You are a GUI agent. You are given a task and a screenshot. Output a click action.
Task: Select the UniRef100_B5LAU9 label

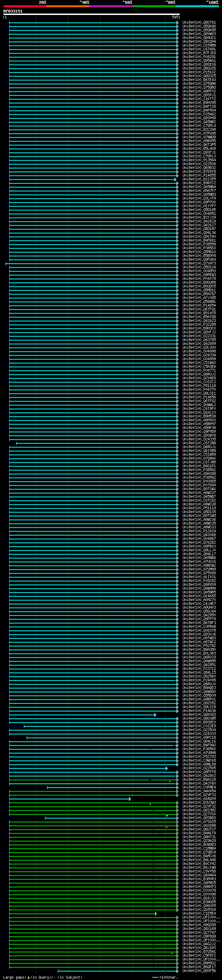tap(199, 148)
